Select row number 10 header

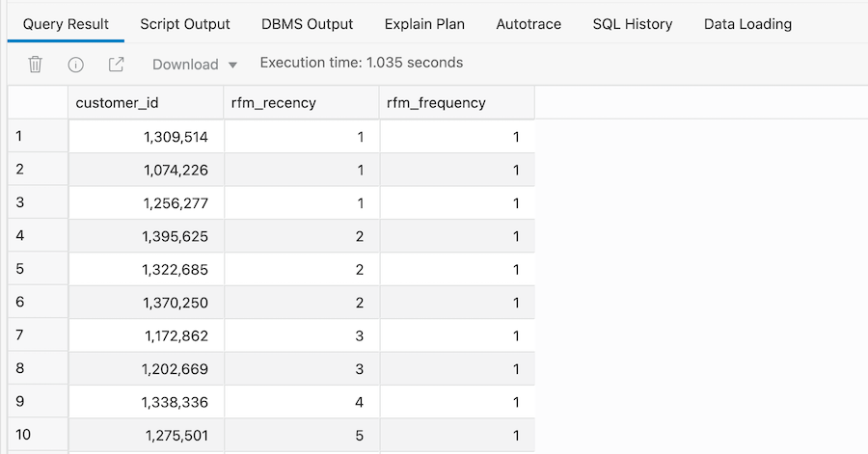(x=38, y=435)
